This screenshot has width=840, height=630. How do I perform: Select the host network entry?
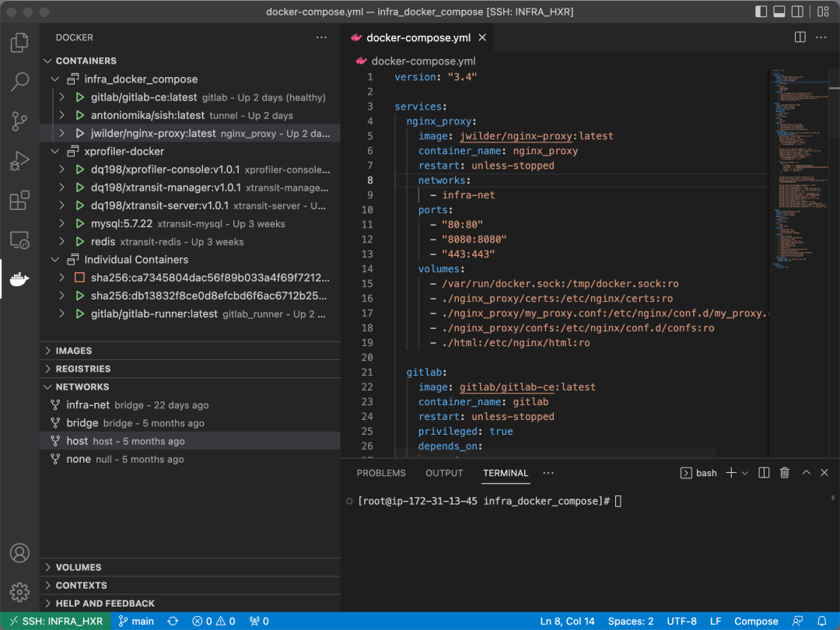(190, 441)
